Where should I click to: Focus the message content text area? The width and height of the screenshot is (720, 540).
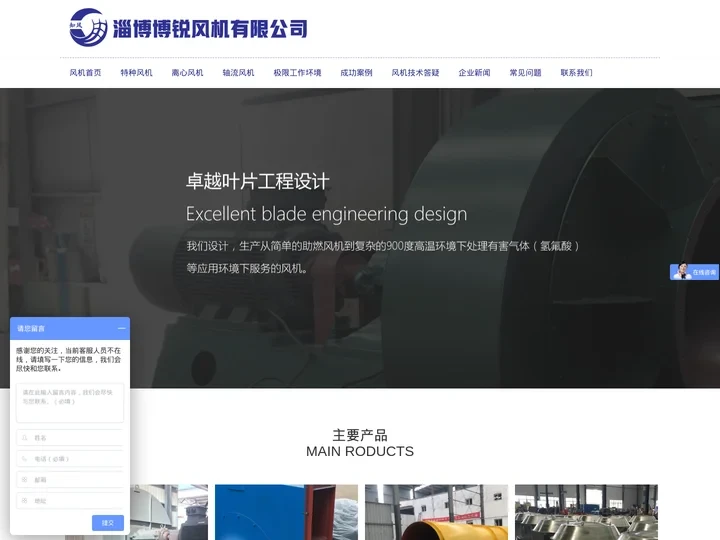pyautogui.click(x=70, y=403)
